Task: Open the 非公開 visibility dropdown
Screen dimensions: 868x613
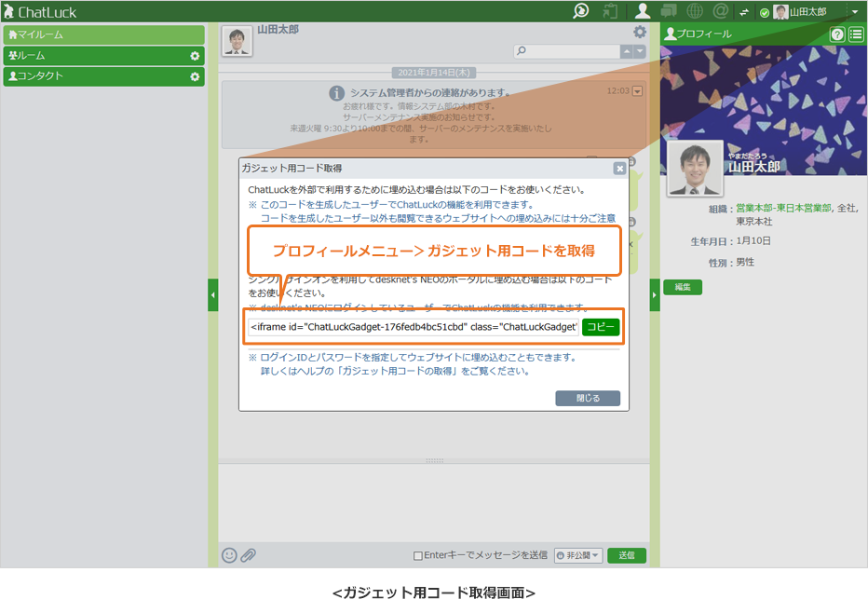Action: coord(578,555)
